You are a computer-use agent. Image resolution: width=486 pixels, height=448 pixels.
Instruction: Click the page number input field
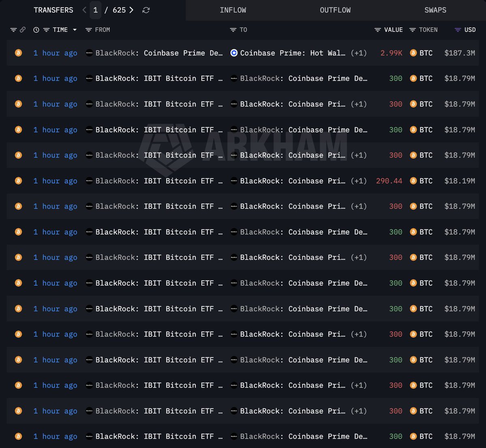96,10
